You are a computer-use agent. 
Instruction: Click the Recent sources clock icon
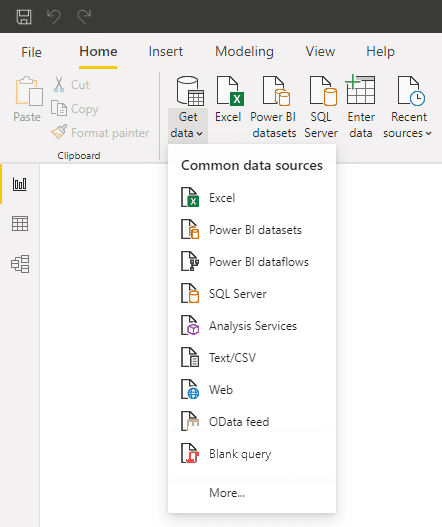pyautogui.click(x=411, y=91)
